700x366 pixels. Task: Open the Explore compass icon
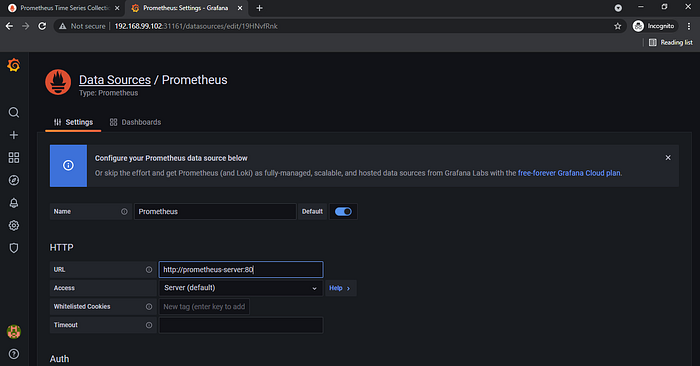click(x=14, y=180)
